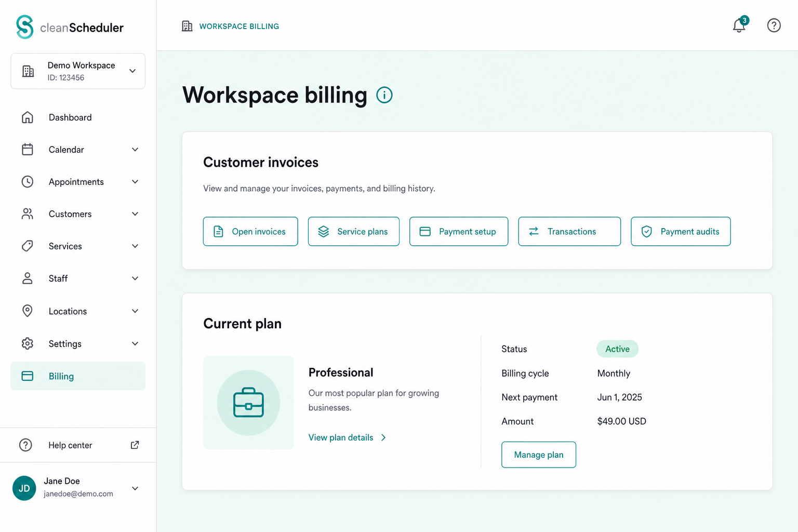Expand the Services submenu chevron
Image resolution: width=798 pixels, height=532 pixels.
pos(135,246)
